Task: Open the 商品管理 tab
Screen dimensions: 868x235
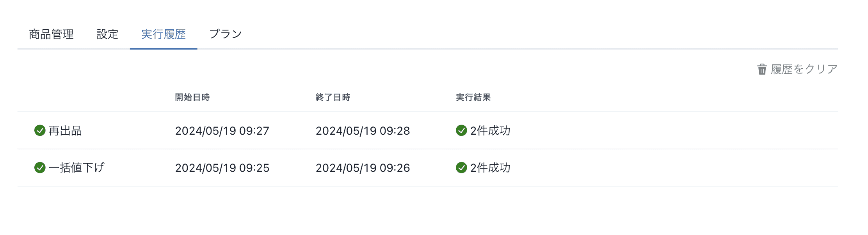Action: 51,34
